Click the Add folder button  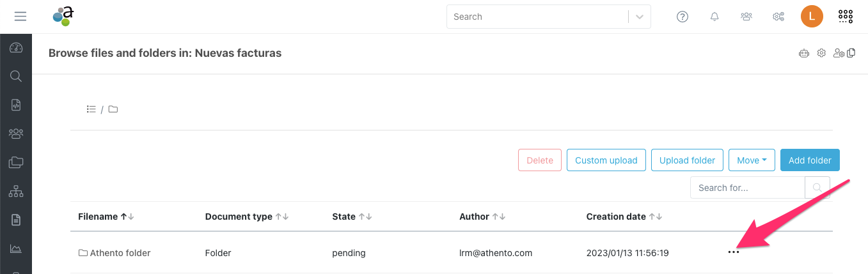coord(810,160)
